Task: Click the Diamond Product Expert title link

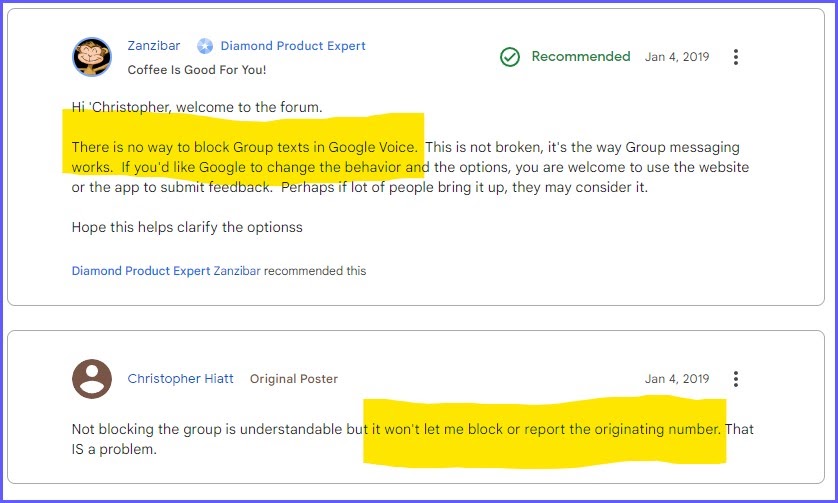Action: (293, 46)
